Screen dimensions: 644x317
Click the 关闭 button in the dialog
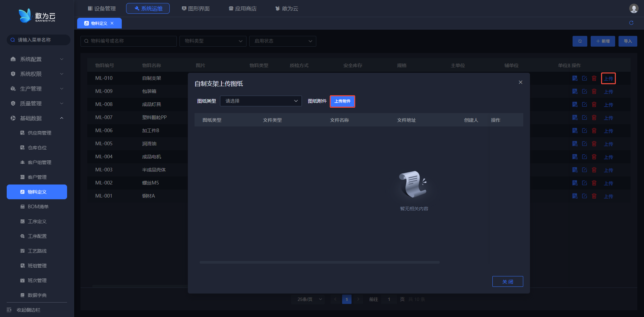pos(508,281)
